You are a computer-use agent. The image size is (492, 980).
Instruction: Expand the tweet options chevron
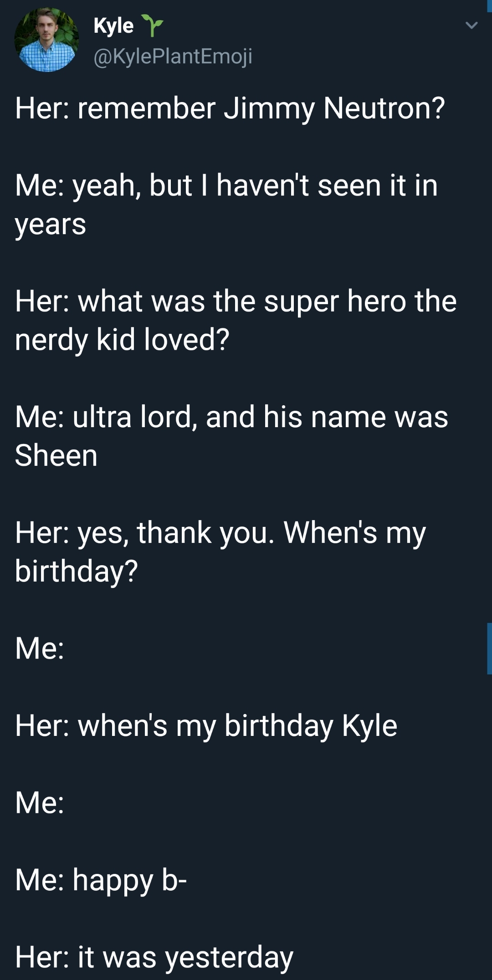pyautogui.click(x=471, y=26)
